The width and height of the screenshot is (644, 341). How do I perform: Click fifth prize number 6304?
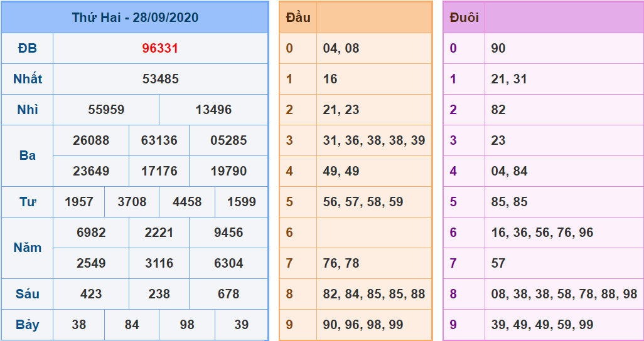(x=228, y=263)
